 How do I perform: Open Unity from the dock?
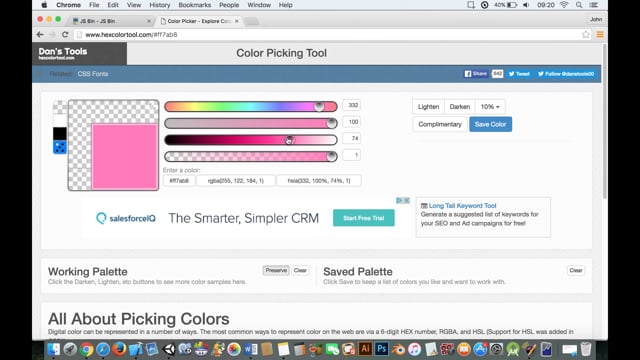(x=169, y=349)
